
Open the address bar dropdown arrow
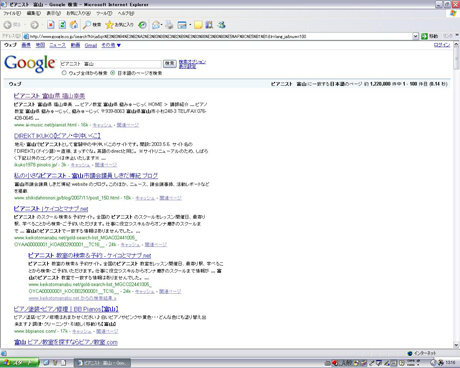click(415, 36)
